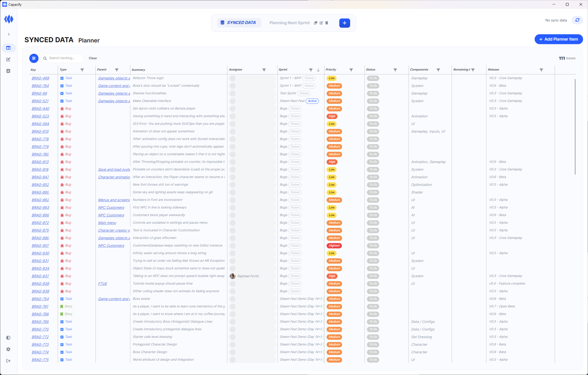Click the Add Planner Item button
The image size is (588, 375).
559,39
